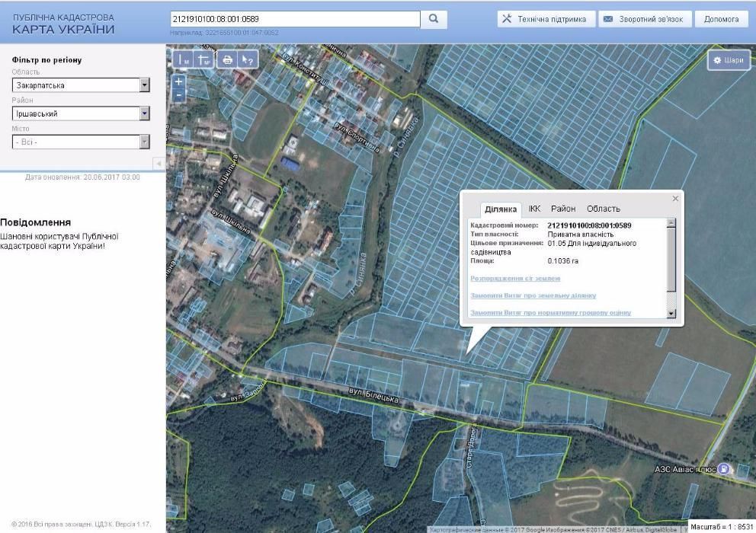This screenshot has width=756, height=533.
Task: Click Замовити Витяг про земельну ділянку link
Action: [533, 295]
